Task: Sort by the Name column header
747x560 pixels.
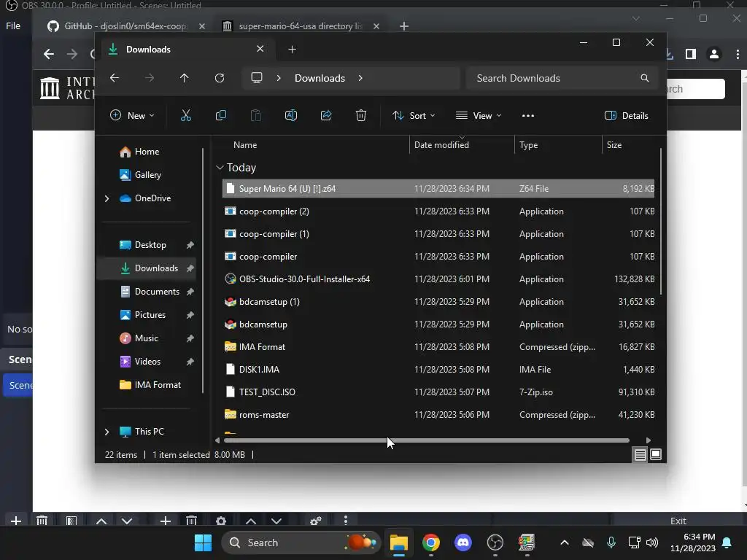Action: (245, 145)
